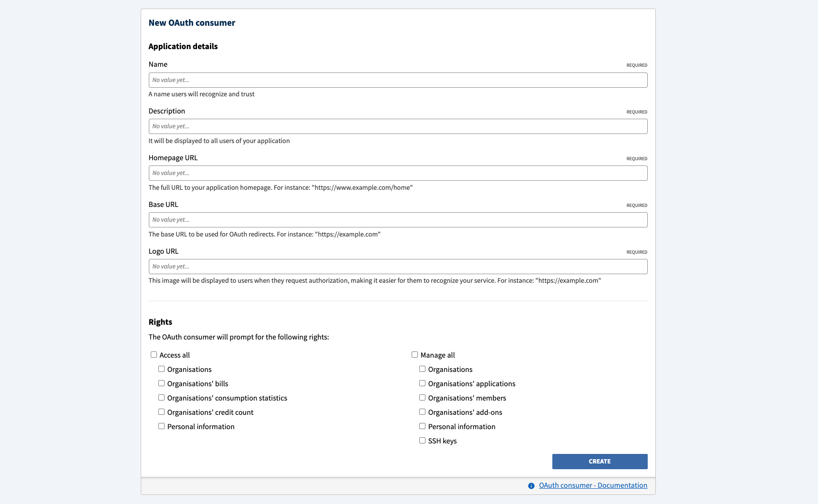The image size is (818, 504).
Task: Click the CREATE button
Action: 600,461
